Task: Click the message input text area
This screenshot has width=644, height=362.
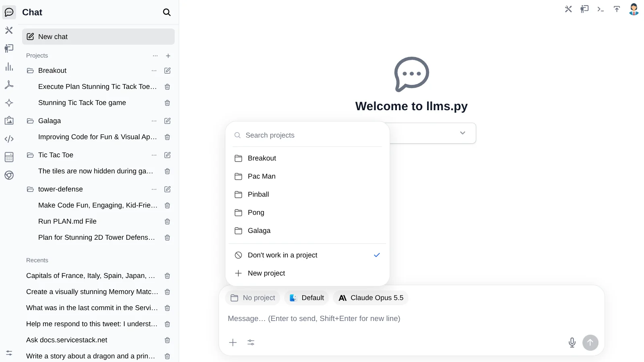Action: point(411,319)
